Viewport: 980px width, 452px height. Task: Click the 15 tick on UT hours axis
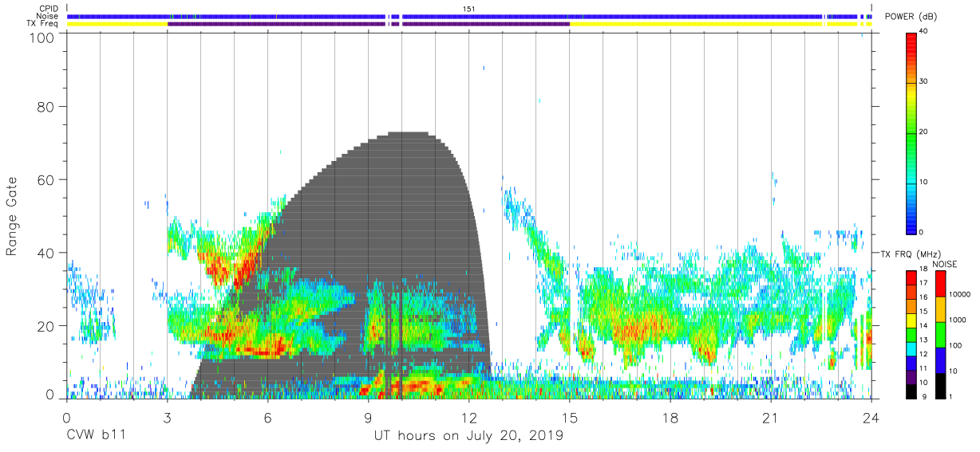pos(570,416)
